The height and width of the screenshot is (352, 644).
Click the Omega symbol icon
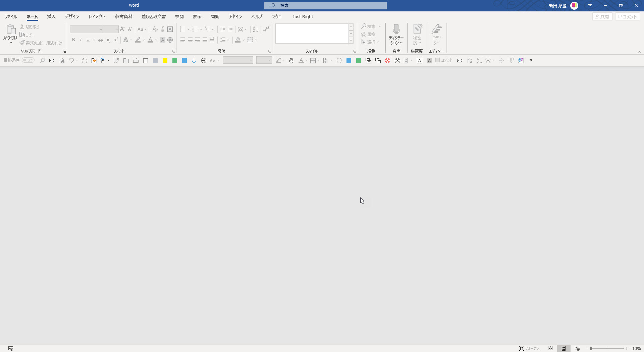point(339,61)
